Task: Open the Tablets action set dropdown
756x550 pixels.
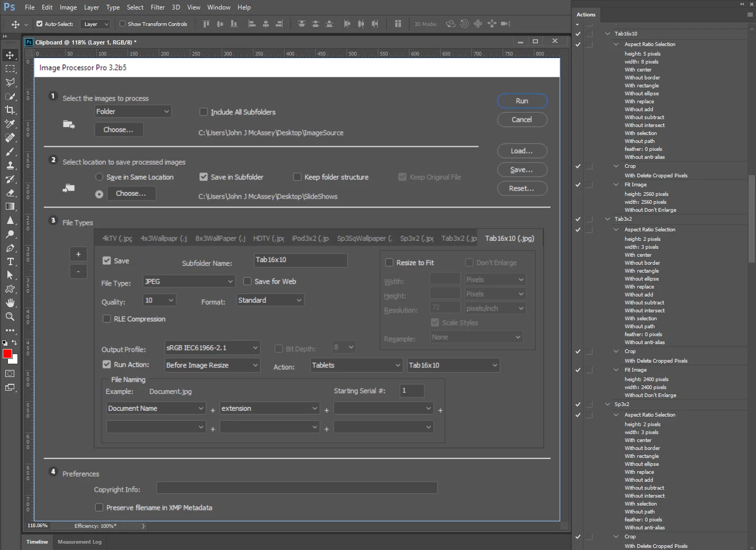Action: [x=357, y=365]
